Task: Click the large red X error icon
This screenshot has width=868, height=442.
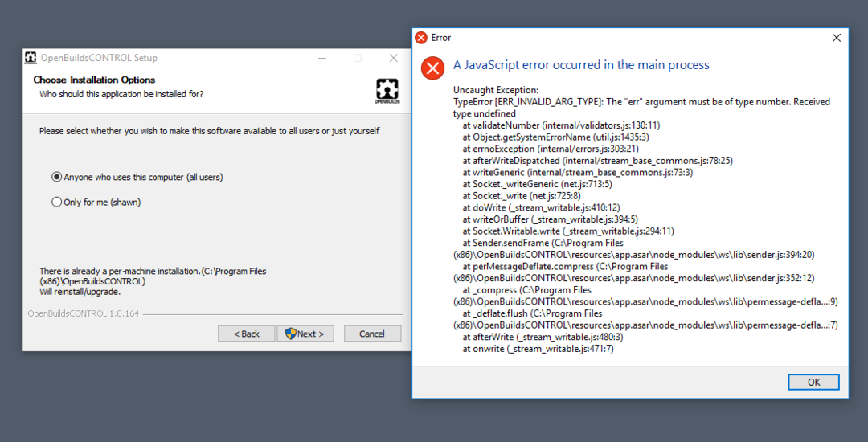Action: pos(433,68)
